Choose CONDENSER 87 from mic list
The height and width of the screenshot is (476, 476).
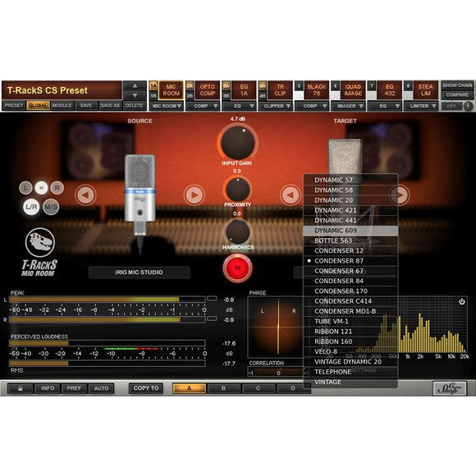coord(350,261)
